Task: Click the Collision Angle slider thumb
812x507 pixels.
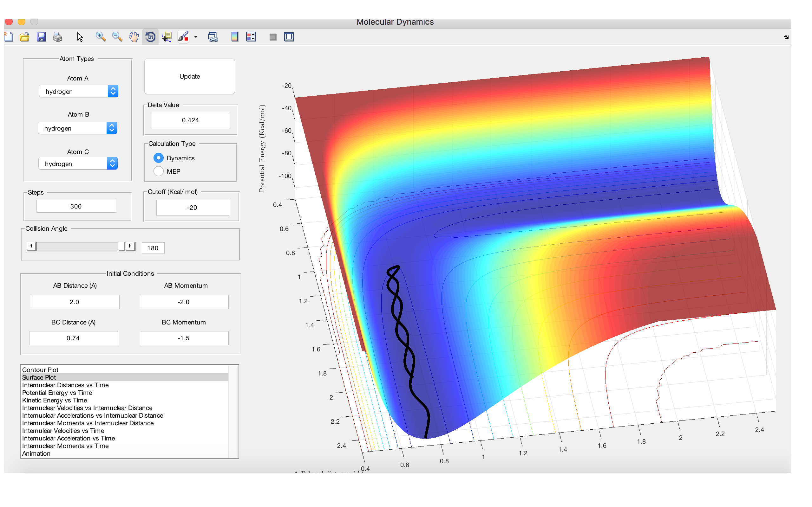Action: tap(121, 247)
